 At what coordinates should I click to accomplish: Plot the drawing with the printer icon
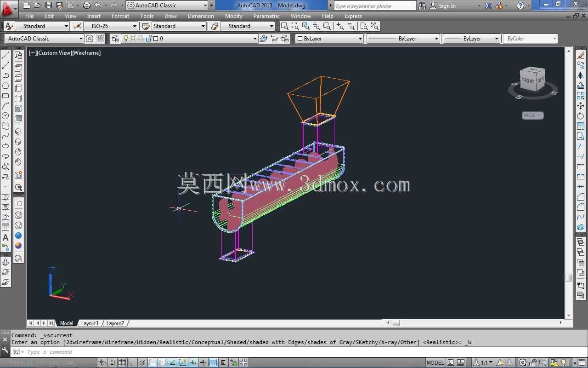point(86,6)
